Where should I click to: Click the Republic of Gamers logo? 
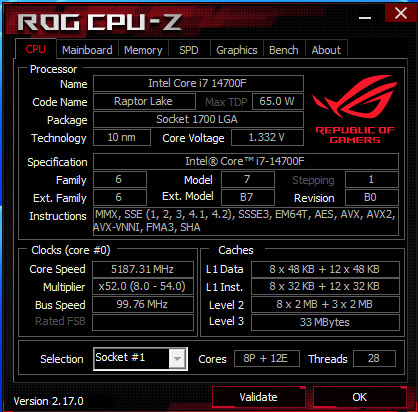[x=354, y=109]
